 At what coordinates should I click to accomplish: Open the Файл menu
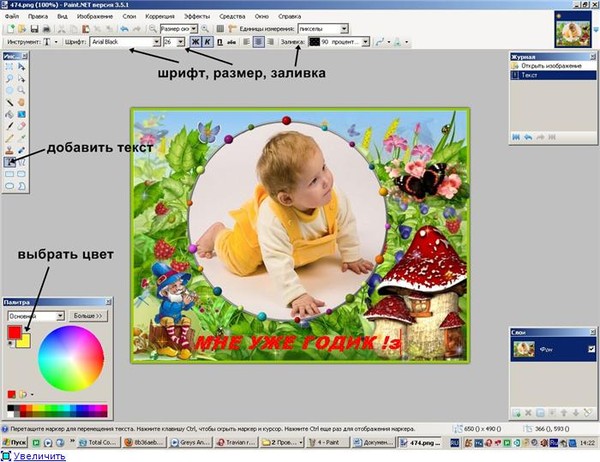tap(12, 16)
